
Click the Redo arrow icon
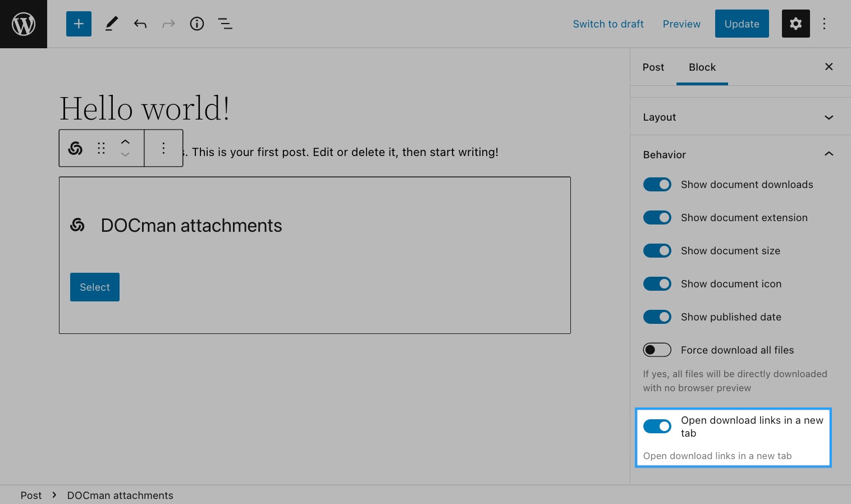coord(168,24)
